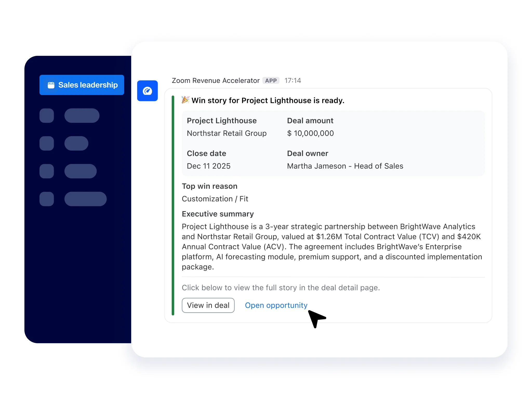Image resolution: width=532 pixels, height=399 pixels.
Task: Click the third sidebar channel icon
Action: tap(47, 171)
